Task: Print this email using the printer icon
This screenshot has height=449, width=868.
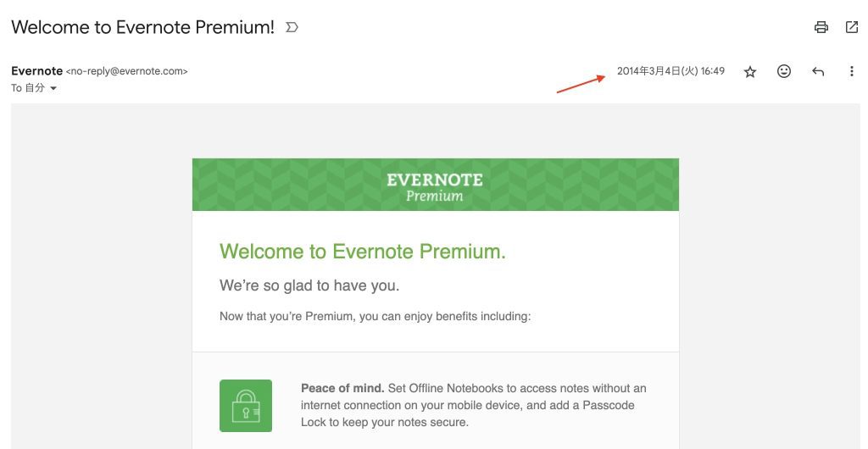Action: click(821, 27)
